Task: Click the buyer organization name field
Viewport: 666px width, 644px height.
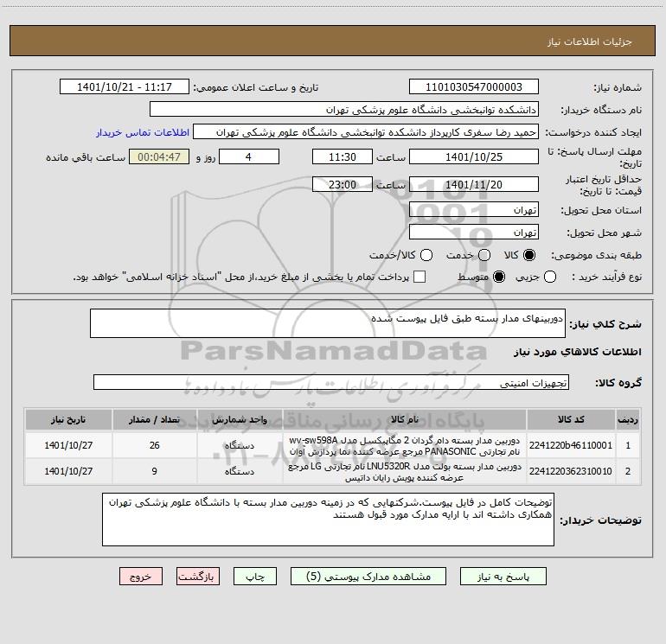Action: [344, 110]
